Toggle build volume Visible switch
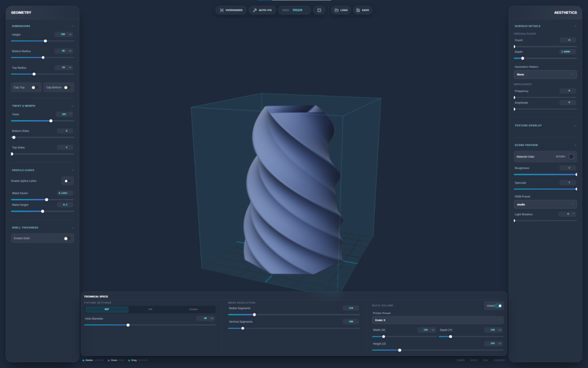The height and width of the screenshot is (368, 588). point(498,306)
